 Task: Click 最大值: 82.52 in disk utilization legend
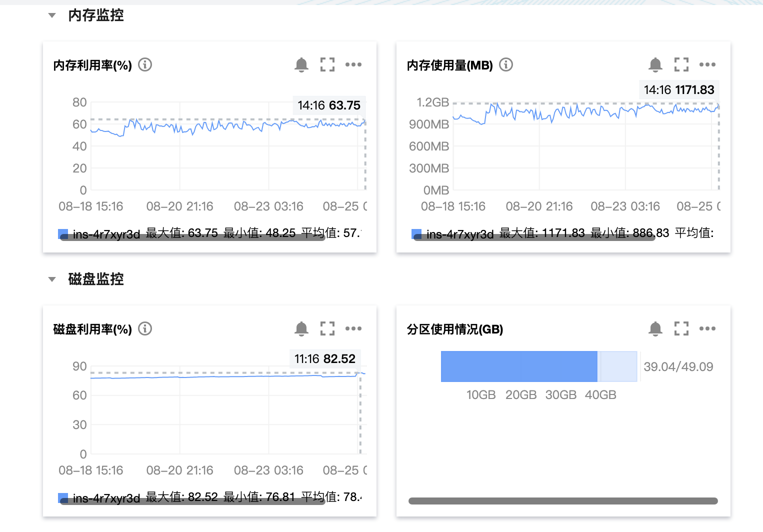tap(182, 496)
